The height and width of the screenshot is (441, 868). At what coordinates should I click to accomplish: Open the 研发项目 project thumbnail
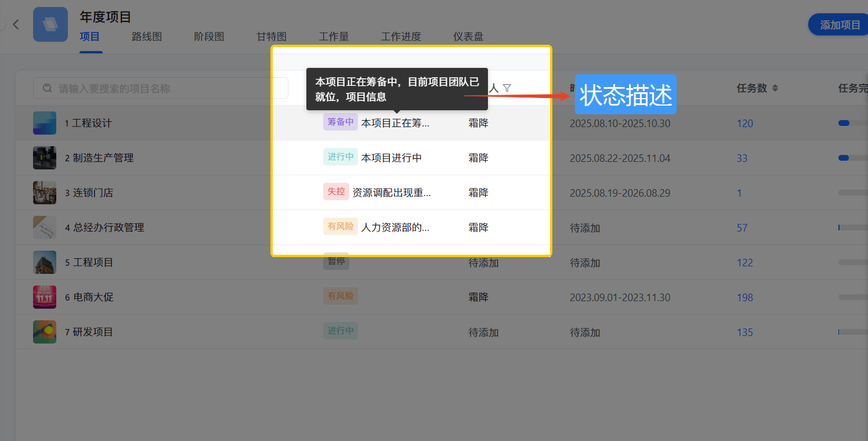(45, 331)
